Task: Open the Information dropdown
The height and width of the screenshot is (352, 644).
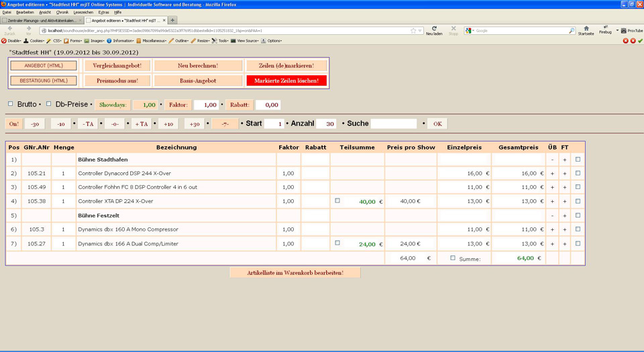Action: (120, 41)
